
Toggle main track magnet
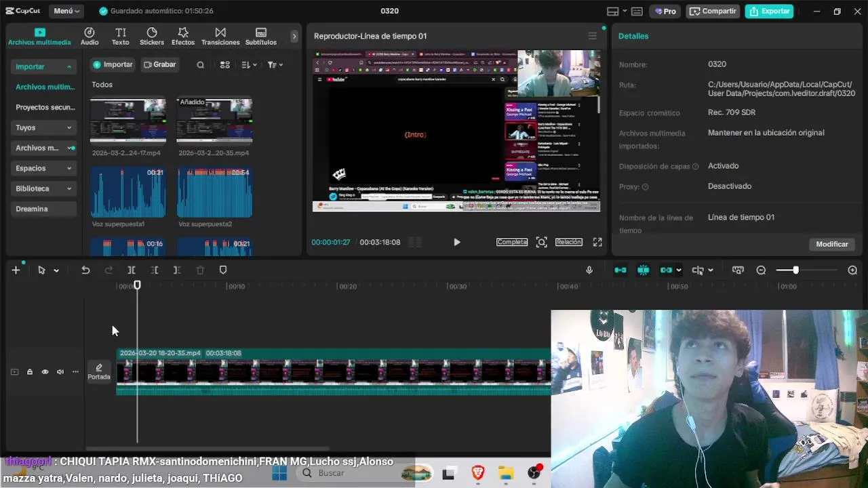click(x=620, y=270)
